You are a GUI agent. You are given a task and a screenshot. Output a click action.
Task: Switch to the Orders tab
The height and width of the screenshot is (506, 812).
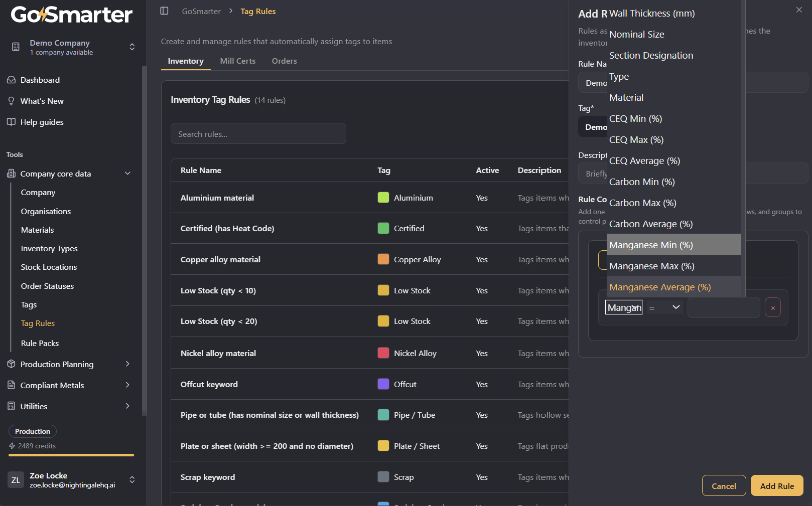click(x=285, y=61)
